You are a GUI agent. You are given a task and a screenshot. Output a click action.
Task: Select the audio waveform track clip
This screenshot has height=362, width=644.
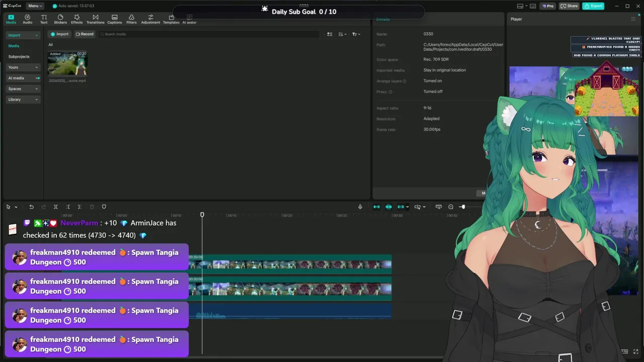coord(290,310)
